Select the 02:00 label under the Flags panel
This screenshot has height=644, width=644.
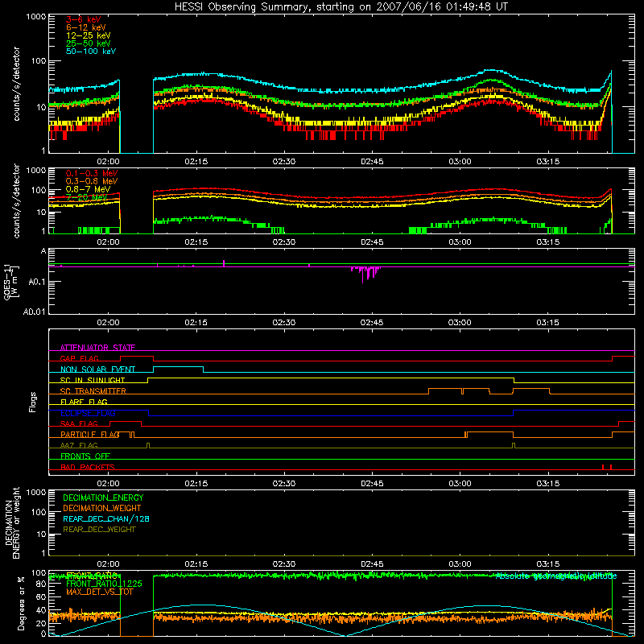pyautogui.click(x=108, y=484)
